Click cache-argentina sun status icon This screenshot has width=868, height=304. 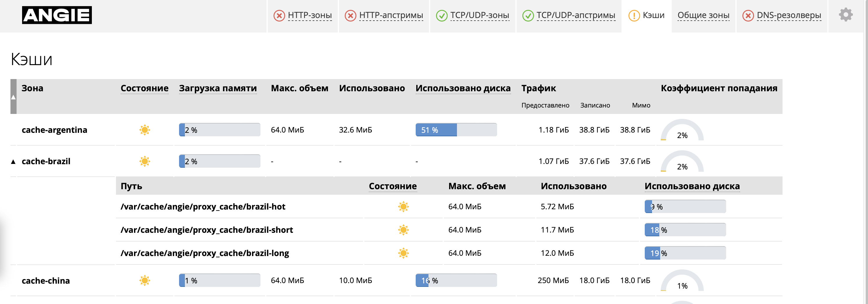click(x=144, y=130)
